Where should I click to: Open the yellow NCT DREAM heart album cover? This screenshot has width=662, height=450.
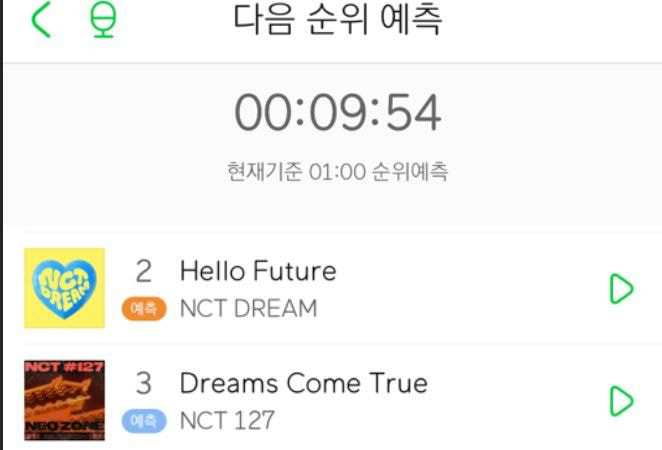click(65, 288)
